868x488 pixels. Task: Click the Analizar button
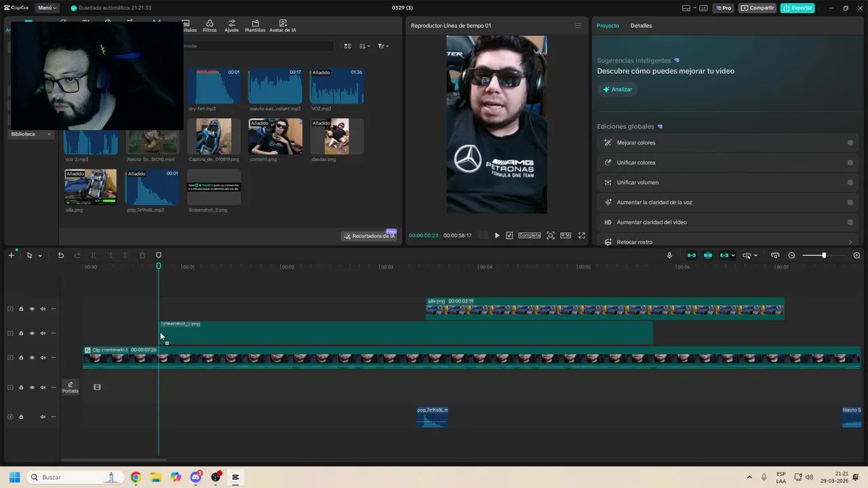(x=618, y=89)
